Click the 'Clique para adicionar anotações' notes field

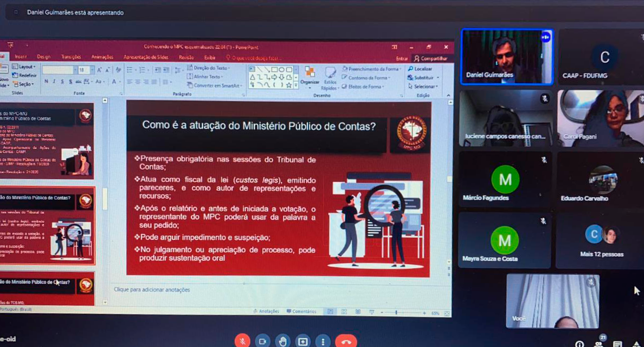coord(152,290)
